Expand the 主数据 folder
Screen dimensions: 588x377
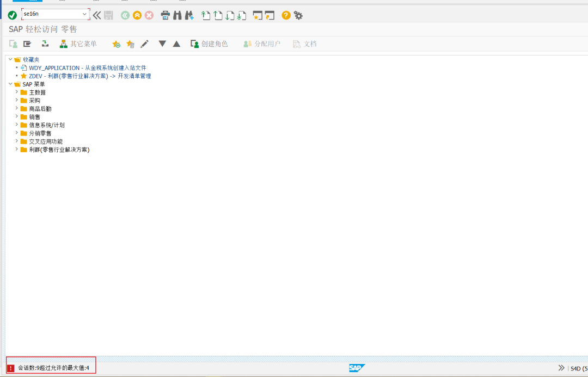tap(16, 92)
